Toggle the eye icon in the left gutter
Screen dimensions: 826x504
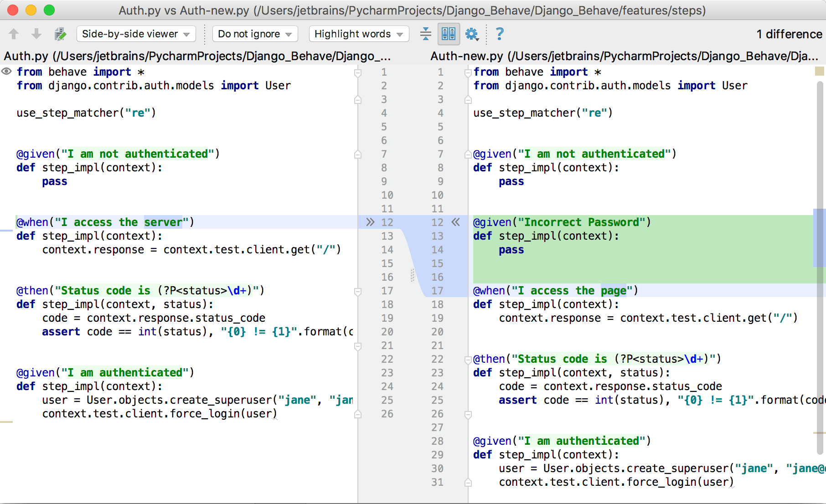coord(6,72)
